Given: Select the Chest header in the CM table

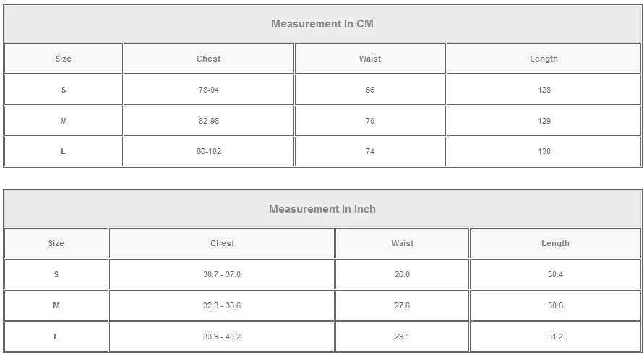Looking at the screenshot, I should pos(208,59).
